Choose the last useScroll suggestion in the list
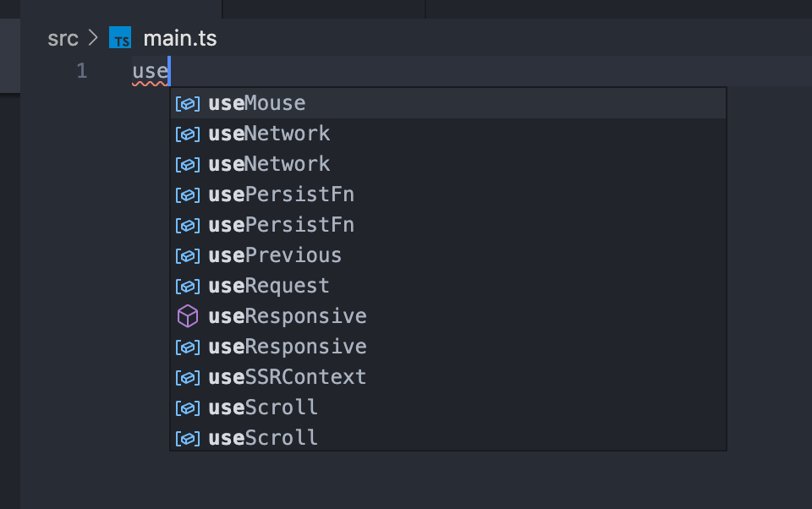This screenshot has height=509, width=812. 262,437
